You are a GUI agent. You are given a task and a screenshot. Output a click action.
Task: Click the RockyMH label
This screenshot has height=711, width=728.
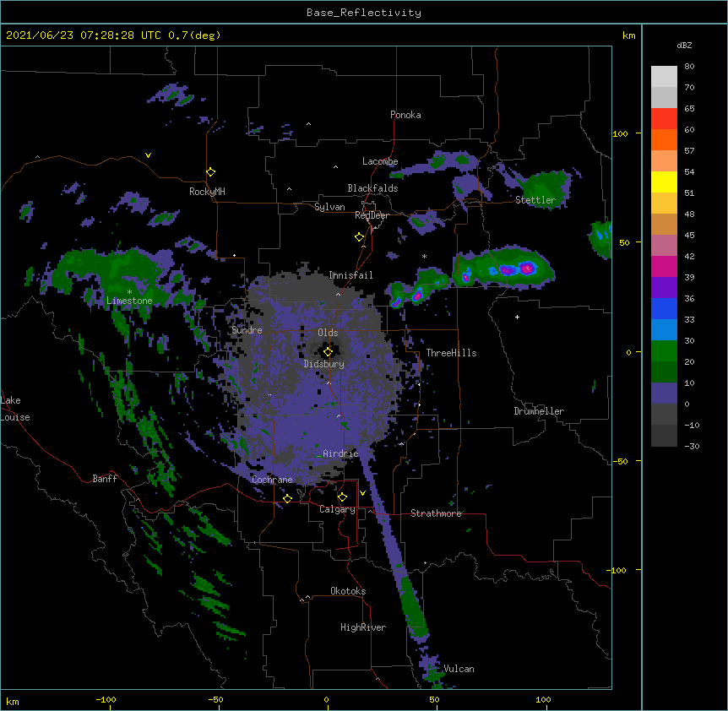pos(207,192)
